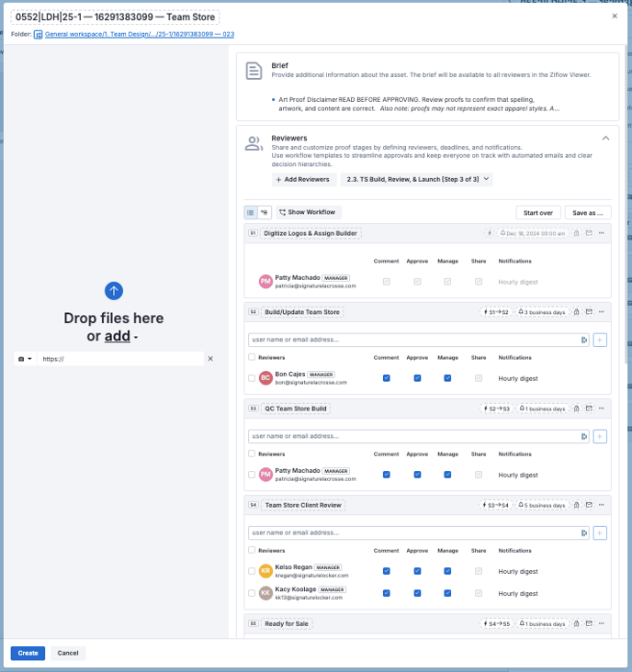Open the workflow template dropdown

pyautogui.click(x=416, y=180)
